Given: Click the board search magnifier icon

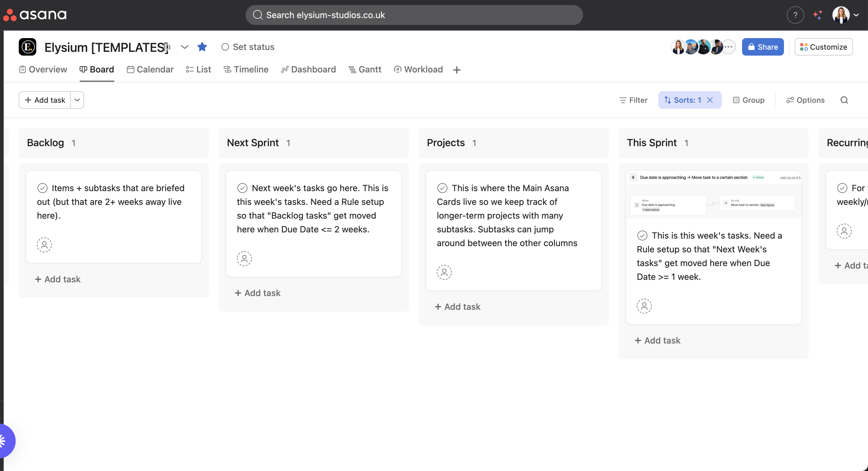Looking at the screenshot, I should [844, 100].
